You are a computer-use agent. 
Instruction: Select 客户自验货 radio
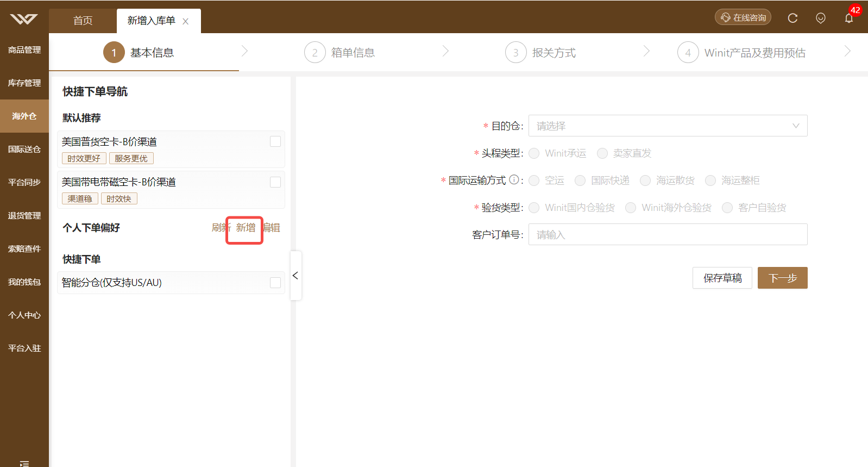[727, 208]
